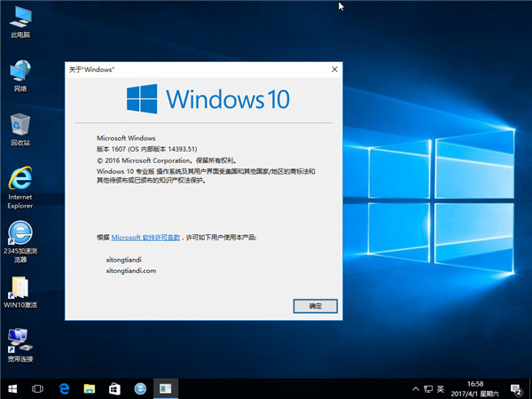Screen dimensions: 532x399
Task: Click the Microsoft Windows heading text
Action: pos(126,138)
